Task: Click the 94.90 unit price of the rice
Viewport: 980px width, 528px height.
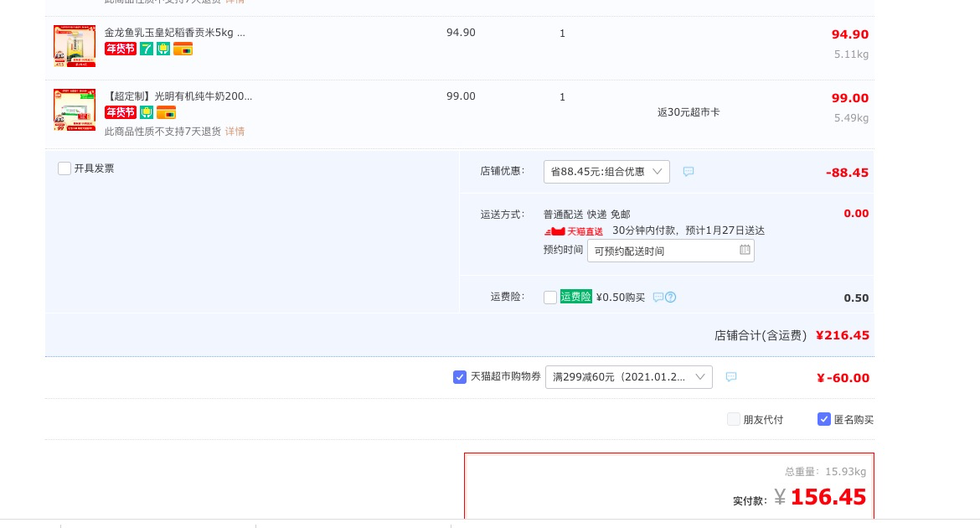Action: pos(461,33)
